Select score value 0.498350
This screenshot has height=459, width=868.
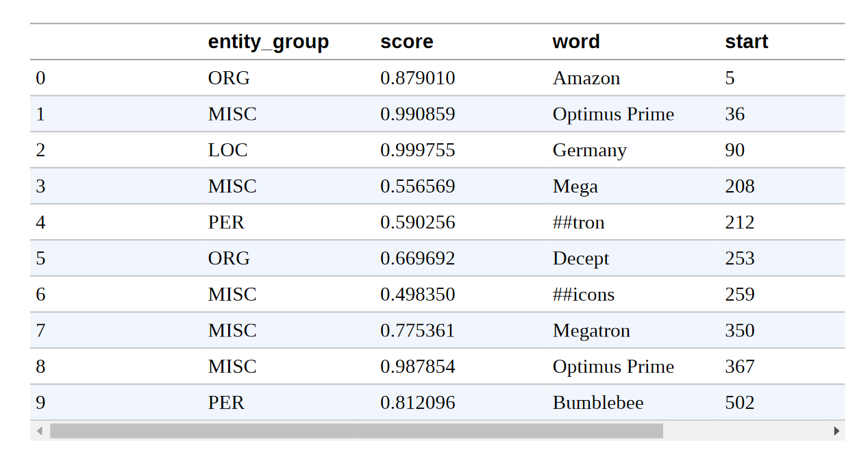tap(418, 295)
